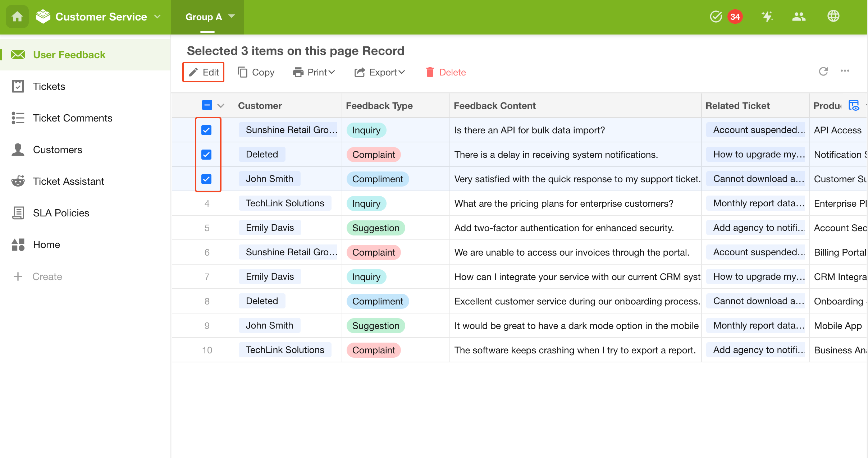
Task: Open the Customers worksheet
Action: coord(85,150)
